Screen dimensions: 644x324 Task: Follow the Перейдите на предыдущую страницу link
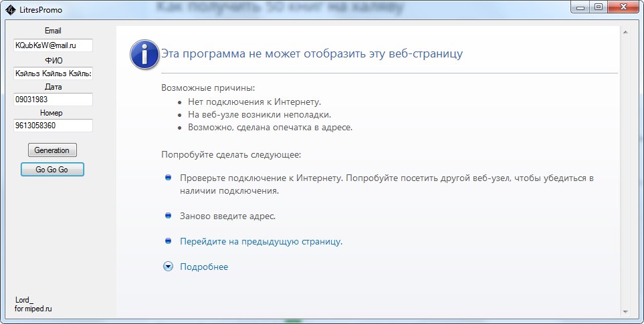261,241
